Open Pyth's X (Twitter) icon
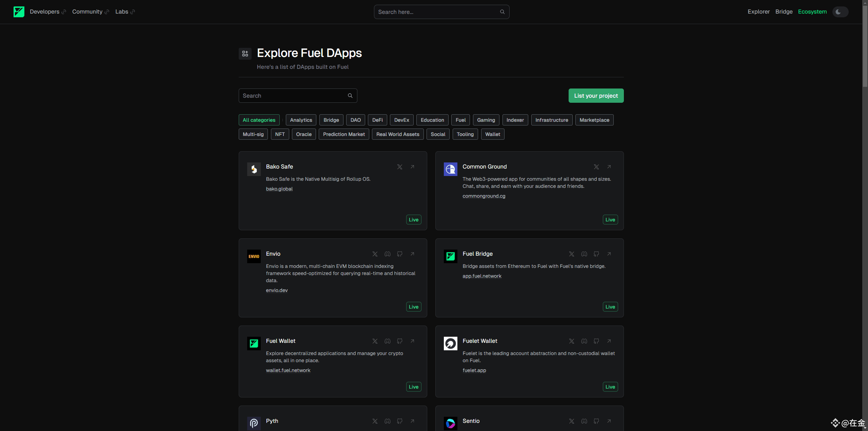Viewport: 868px width, 431px height. point(375,421)
